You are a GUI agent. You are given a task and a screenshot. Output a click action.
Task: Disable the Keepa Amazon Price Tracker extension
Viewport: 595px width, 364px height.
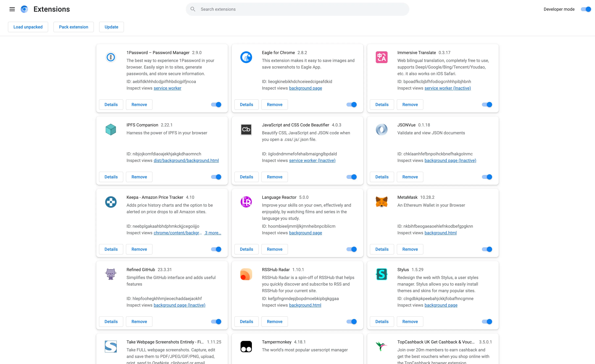click(216, 249)
